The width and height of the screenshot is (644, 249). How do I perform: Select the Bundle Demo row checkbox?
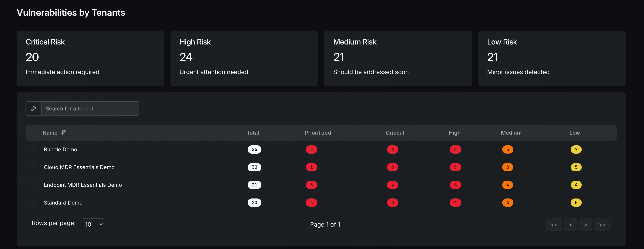tap(32, 149)
